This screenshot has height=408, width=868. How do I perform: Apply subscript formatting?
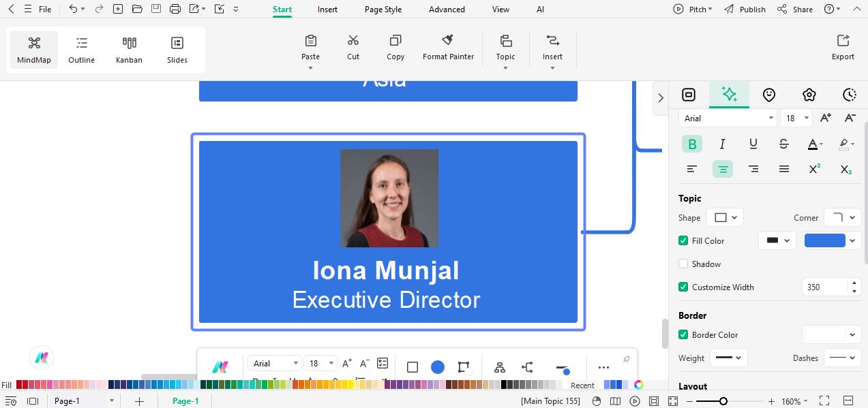[845, 169]
